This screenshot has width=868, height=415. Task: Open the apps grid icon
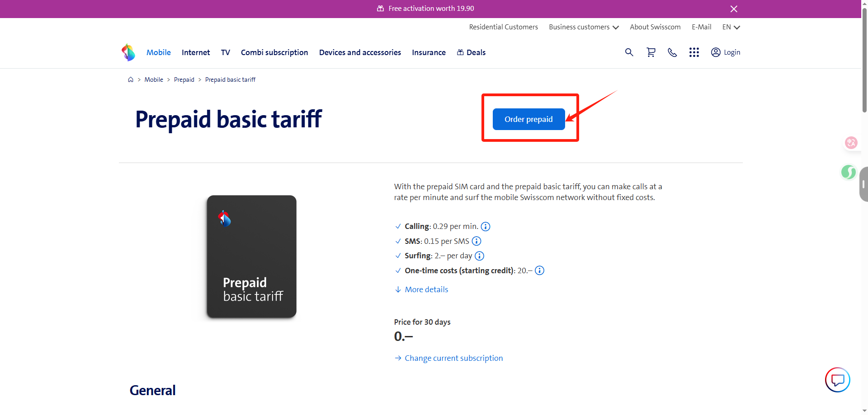coord(694,52)
